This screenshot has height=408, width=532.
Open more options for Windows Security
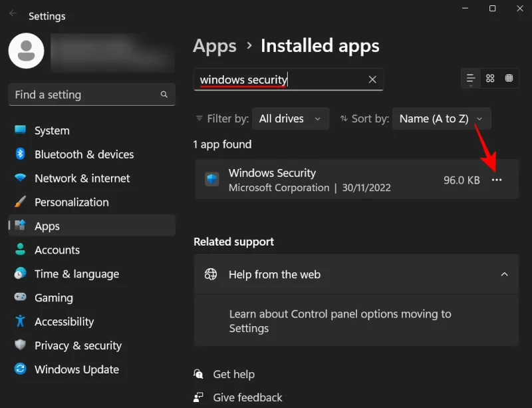(497, 179)
